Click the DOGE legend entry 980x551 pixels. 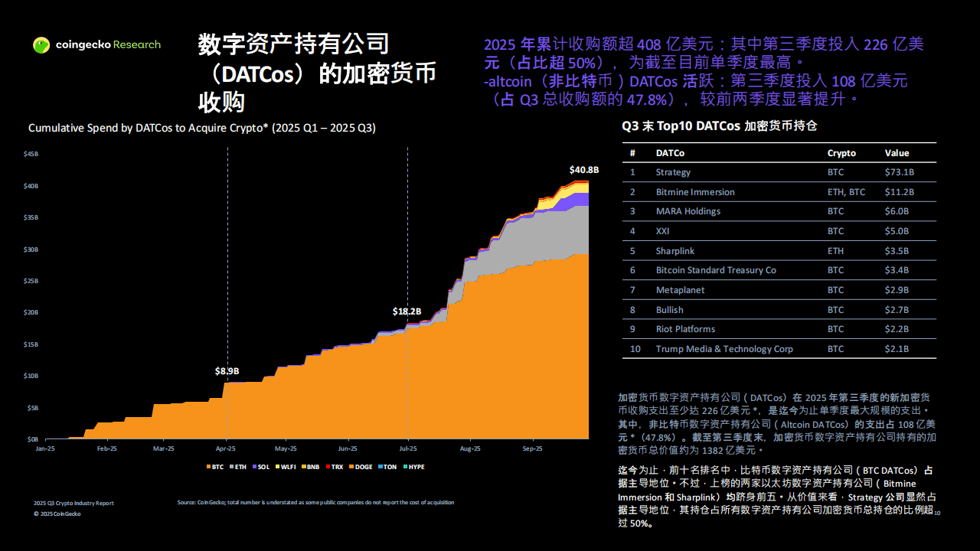[x=360, y=467]
